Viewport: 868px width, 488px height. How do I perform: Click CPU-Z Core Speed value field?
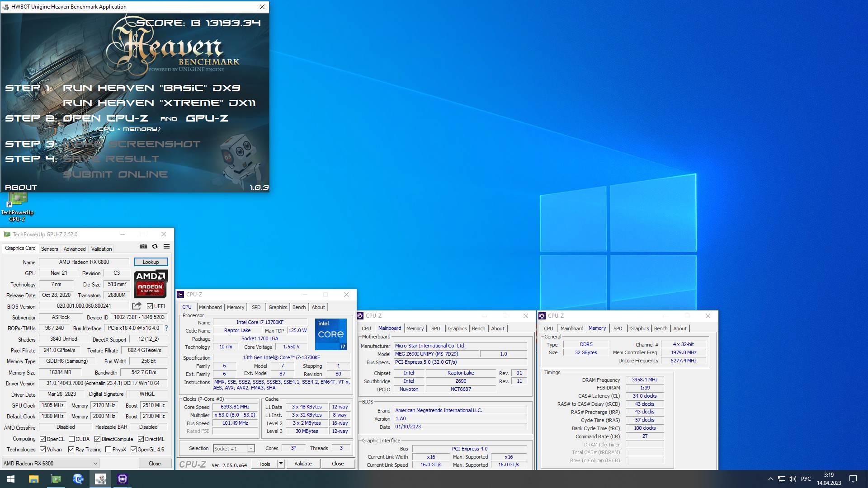pyautogui.click(x=235, y=407)
